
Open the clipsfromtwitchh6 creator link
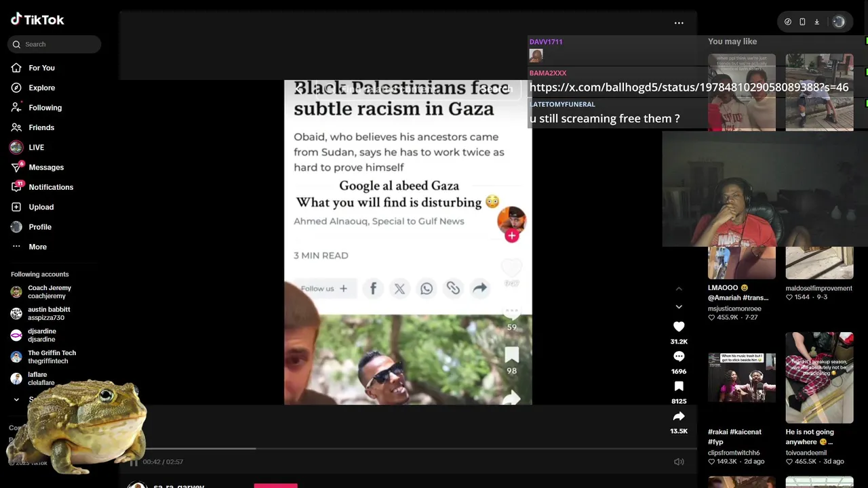tap(734, 453)
